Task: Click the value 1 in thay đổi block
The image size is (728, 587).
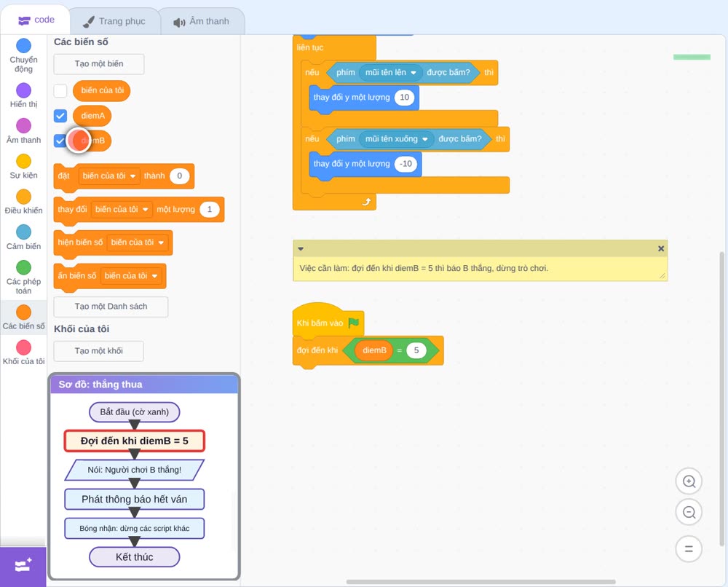Action: [x=210, y=210]
